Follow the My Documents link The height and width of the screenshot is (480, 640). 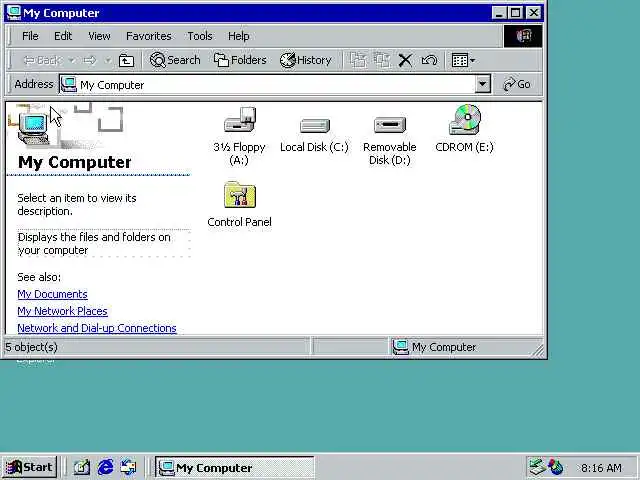pyautogui.click(x=52, y=294)
